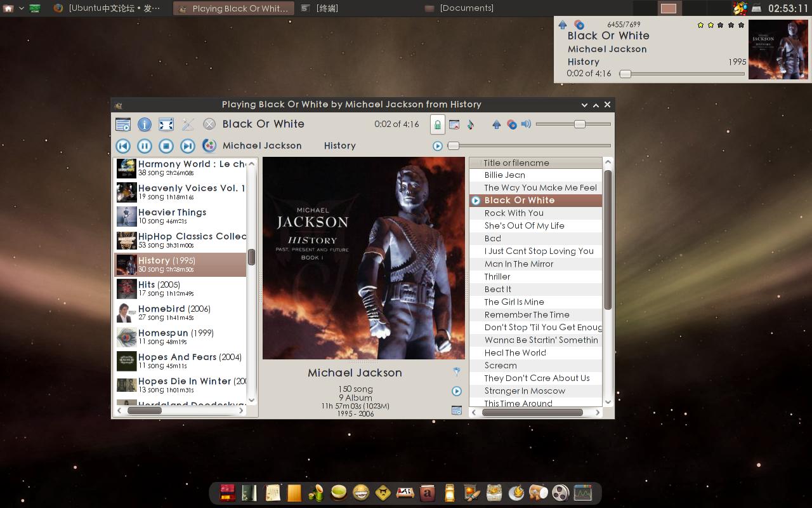The width and height of the screenshot is (812, 508).
Task: Select the Hopes Die In Winter album
Action: tap(180, 385)
